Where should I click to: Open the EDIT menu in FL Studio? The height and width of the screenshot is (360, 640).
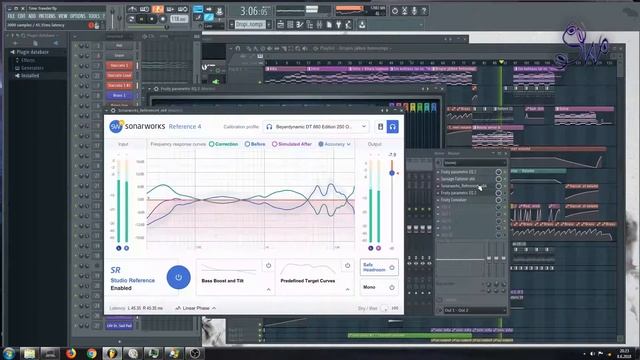[21, 16]
